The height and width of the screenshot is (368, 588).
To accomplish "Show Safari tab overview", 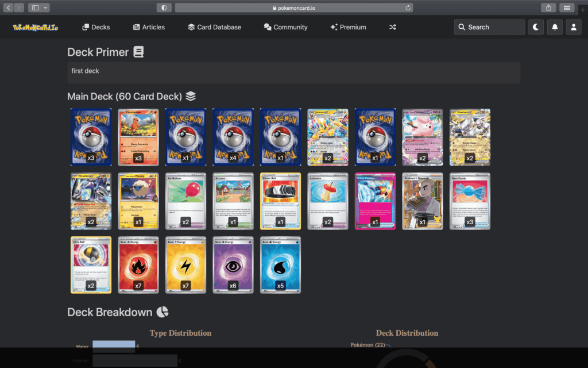I will (567, 7).
